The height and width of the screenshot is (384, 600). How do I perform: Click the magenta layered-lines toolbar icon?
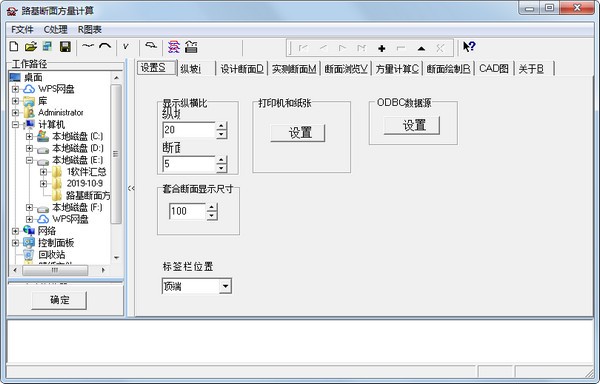click(x=174, y=47)
